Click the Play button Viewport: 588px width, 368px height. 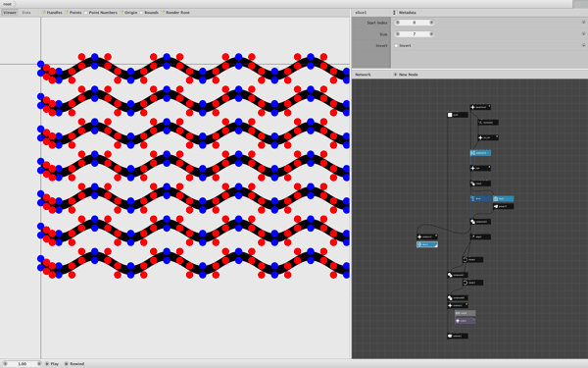tap(52, 363)
